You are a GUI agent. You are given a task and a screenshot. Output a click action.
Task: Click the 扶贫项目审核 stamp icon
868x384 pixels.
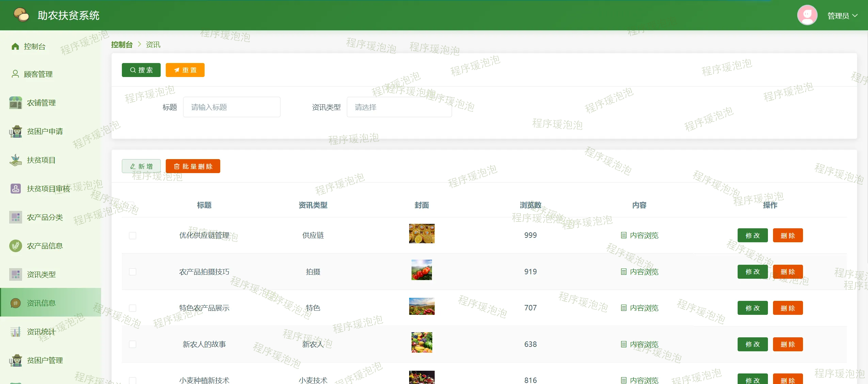[x=16, y=188]
